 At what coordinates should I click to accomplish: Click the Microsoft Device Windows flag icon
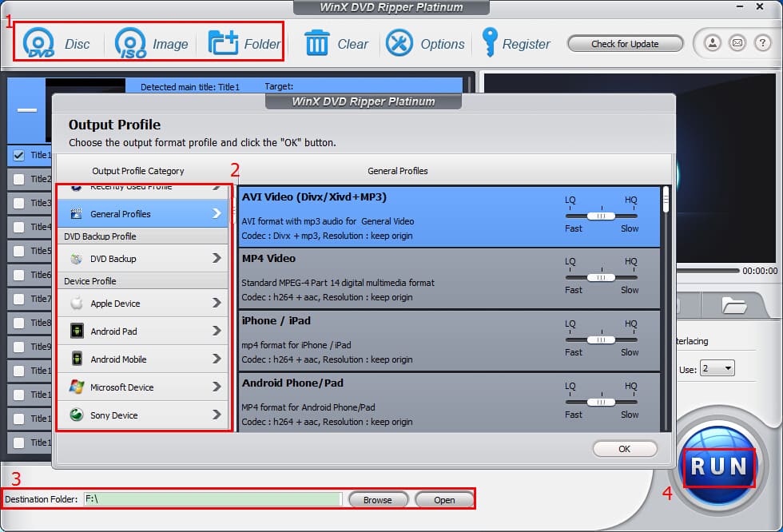point(77,387)
